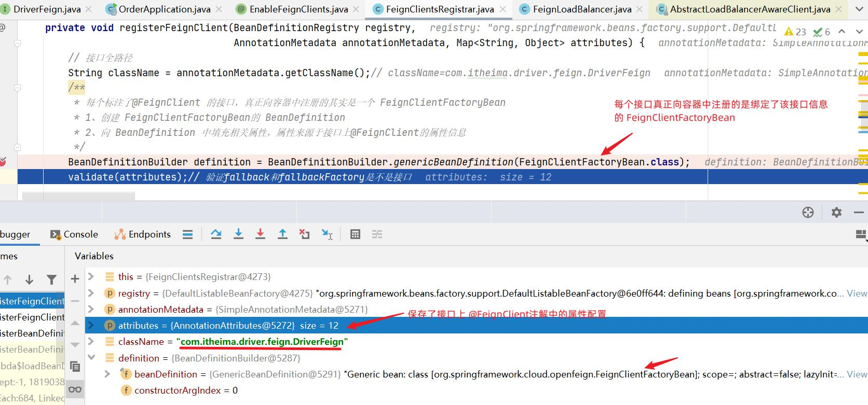
Task: Click the Step Over debugger icon
Action: [x=216, y=234]
